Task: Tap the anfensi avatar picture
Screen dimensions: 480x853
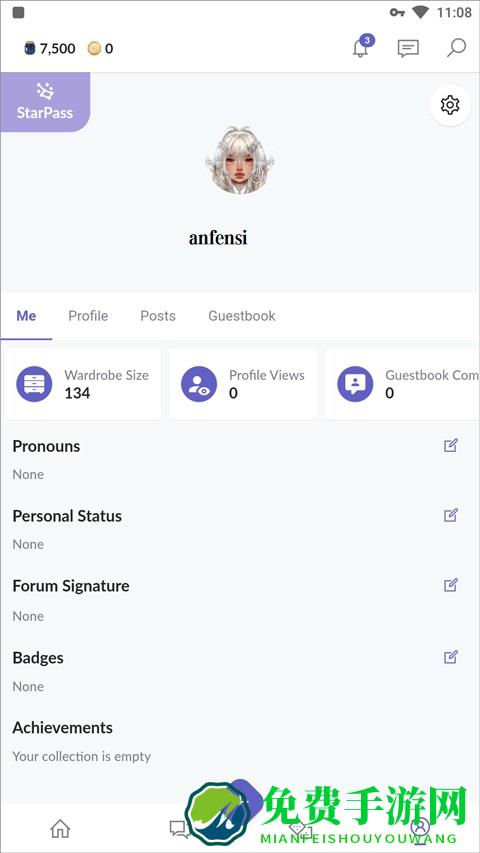Action: point(240,160)
